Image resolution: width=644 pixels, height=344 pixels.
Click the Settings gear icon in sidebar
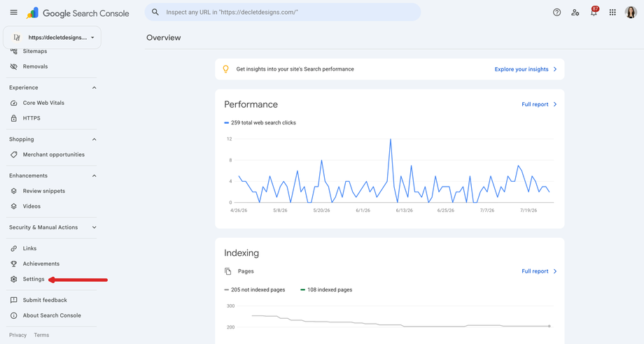click(x=13, y=279)
